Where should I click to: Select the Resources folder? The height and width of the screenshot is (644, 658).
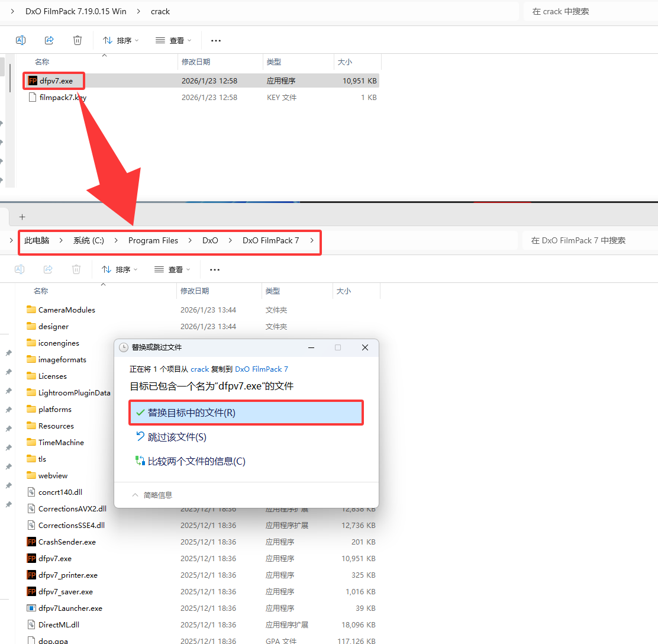50,426
